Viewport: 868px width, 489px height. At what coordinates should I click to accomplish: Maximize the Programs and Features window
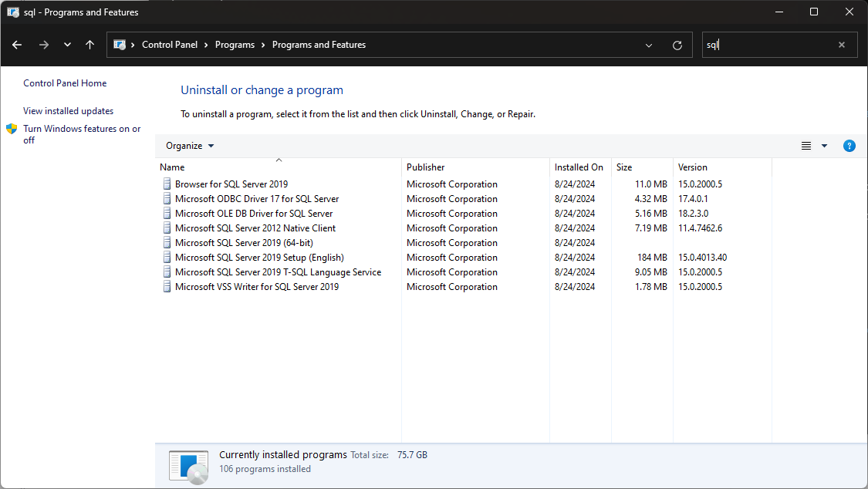(x=814, y=12)
